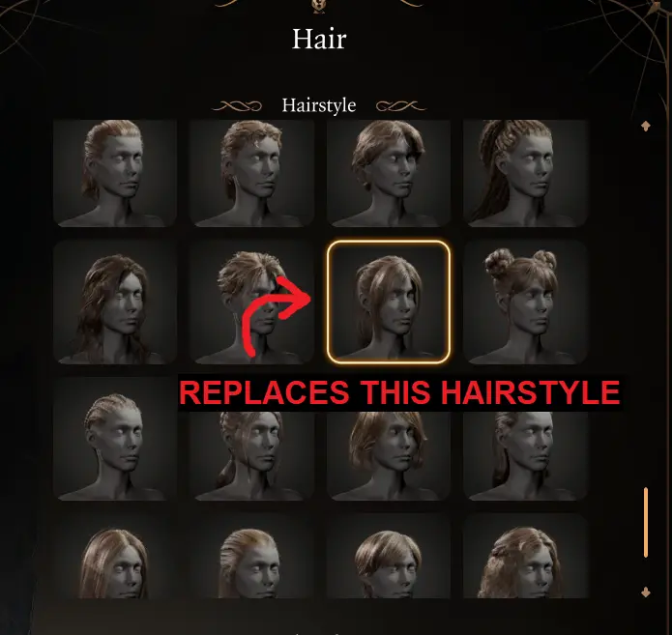Click the scroll-down diamond arrow
This screenshot has height=635, width=672.
point(646,592)
